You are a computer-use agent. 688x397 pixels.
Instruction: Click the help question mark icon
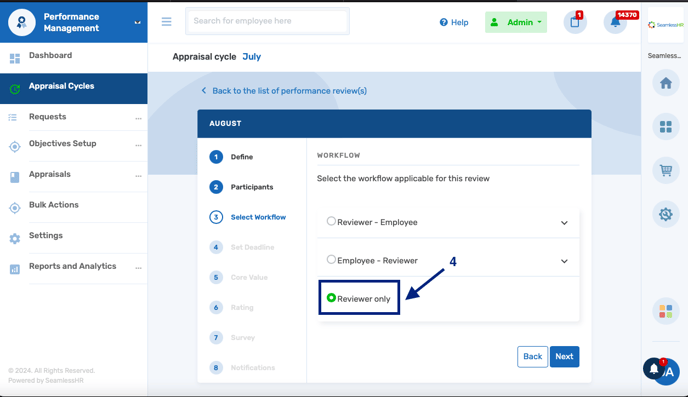444,22
